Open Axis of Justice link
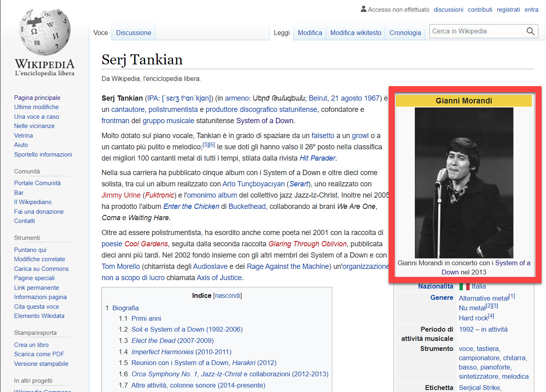The image size is (546, 392). (x=219, y=278)
